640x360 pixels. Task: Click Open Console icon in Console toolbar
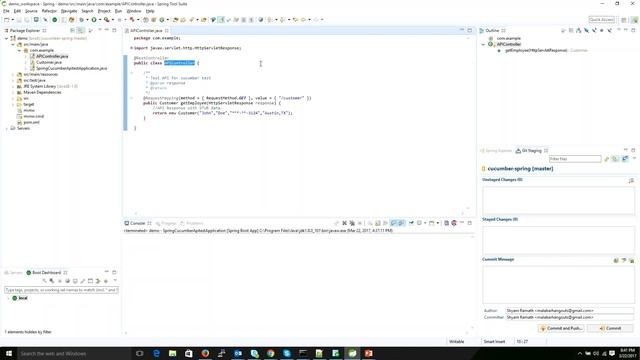(432, 223)
